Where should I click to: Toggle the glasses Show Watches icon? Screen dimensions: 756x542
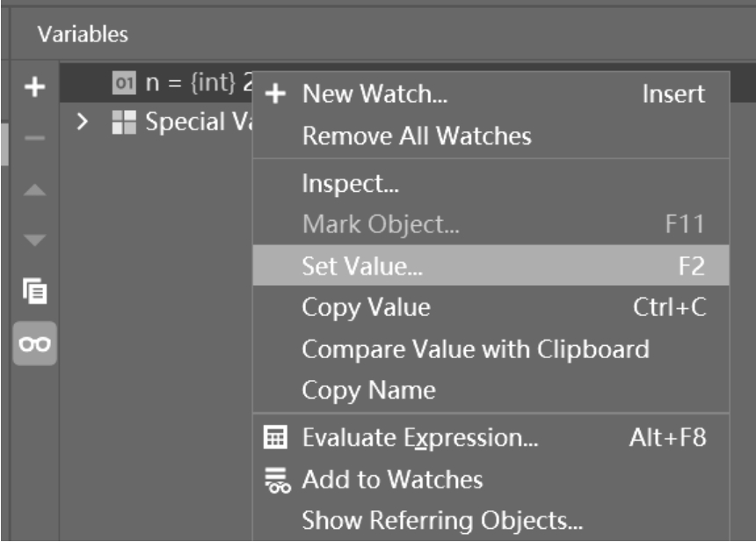tap(35, 344)
